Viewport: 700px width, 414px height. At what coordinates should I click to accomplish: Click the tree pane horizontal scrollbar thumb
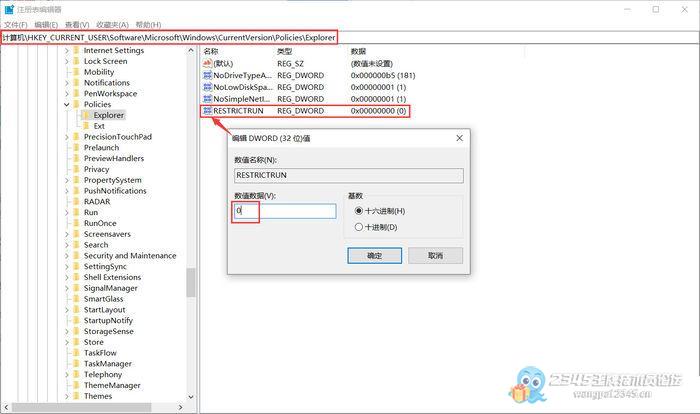point(81,407)
